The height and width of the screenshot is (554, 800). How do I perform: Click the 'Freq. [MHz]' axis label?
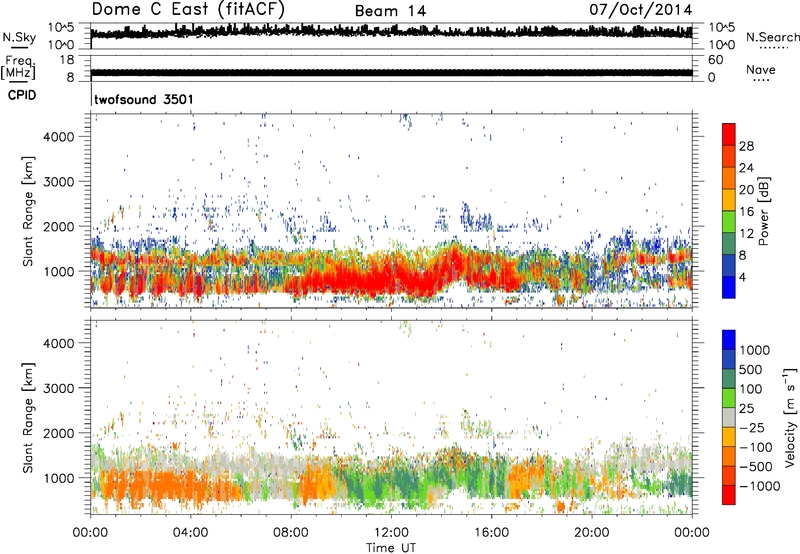click(x=18, y=68)
